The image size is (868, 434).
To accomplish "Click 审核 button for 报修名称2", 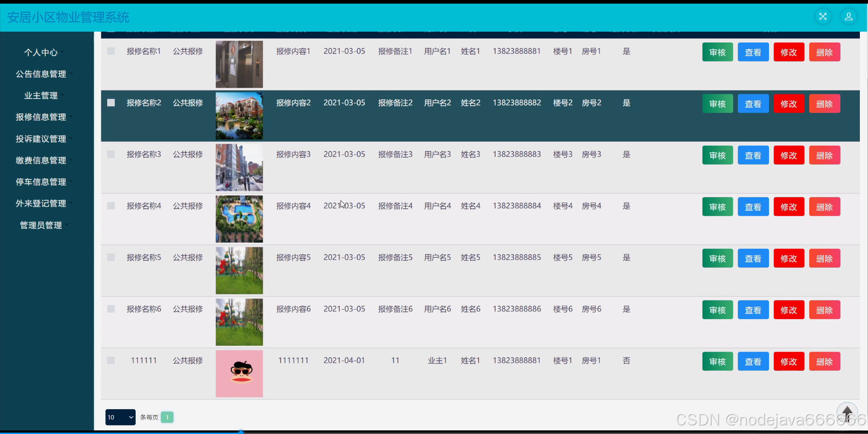I will pyautogui.click(x=717, y=104).
